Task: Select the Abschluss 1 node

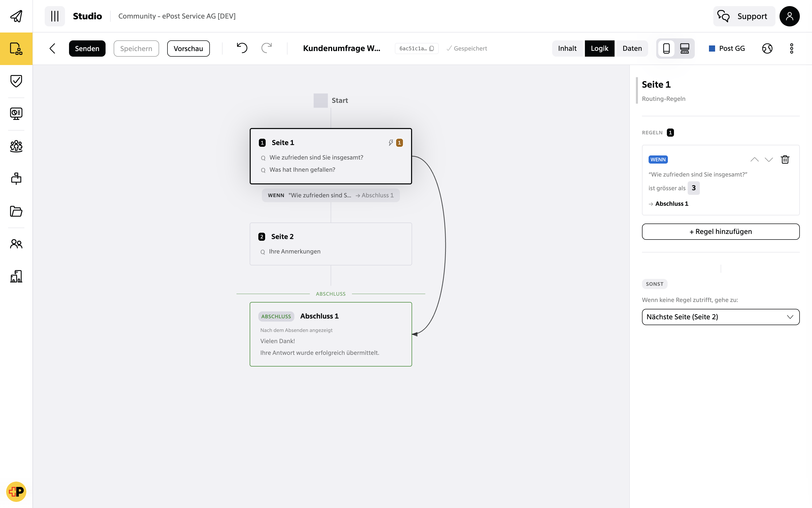Action: 331,334
